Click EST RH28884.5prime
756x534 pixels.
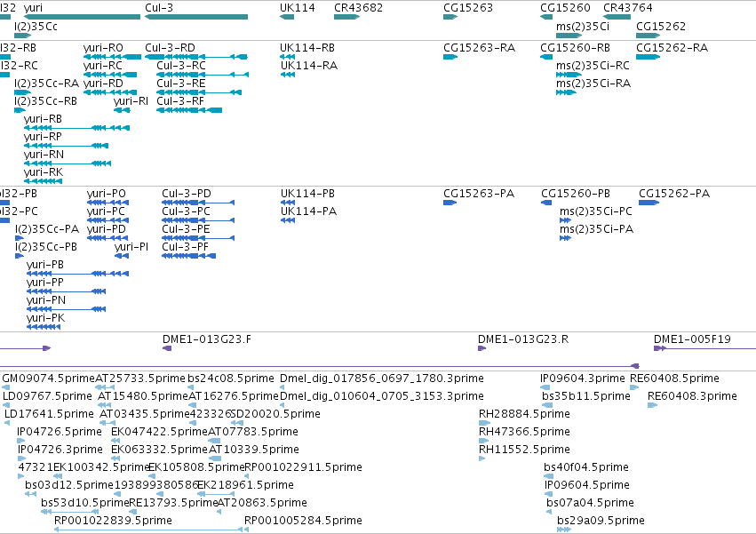point(484,423)
